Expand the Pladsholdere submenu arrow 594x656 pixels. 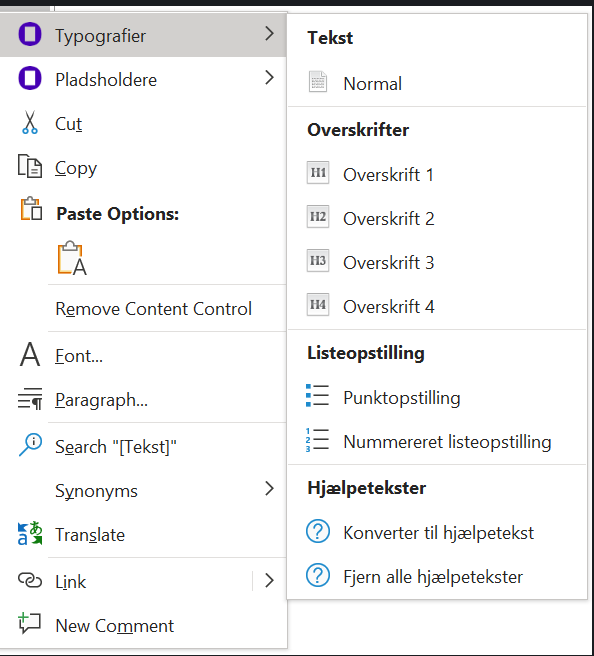269,77
